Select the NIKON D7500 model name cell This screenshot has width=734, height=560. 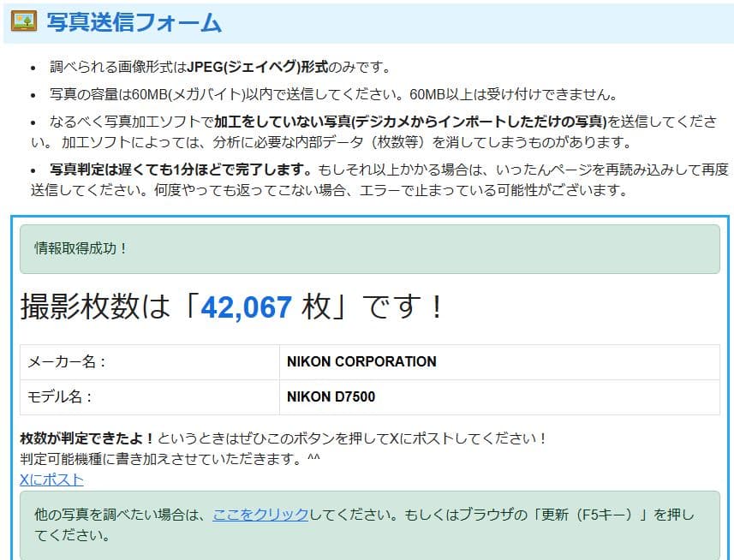coord(332,397)
